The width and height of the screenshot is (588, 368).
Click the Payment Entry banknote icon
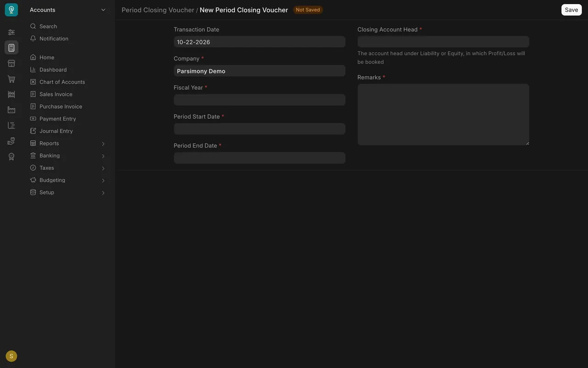pos(33,119)
